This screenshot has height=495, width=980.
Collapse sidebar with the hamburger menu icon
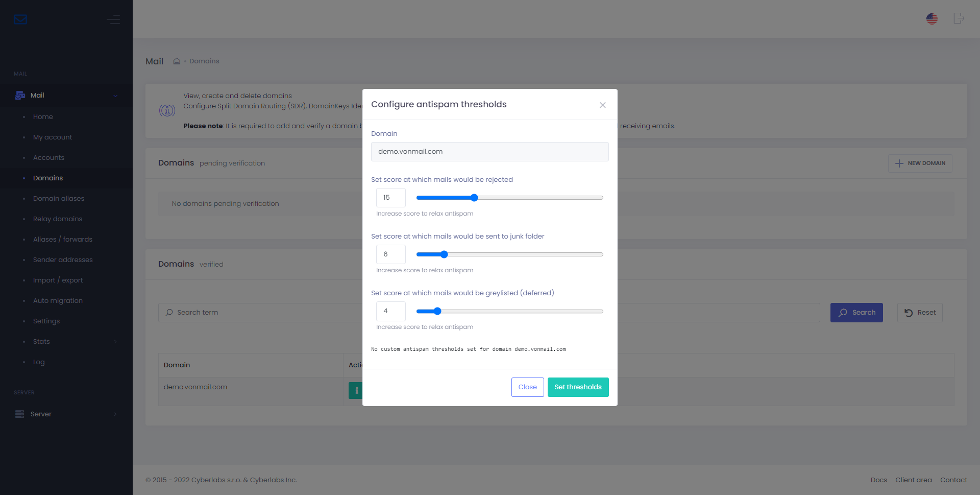click(113, 19)
